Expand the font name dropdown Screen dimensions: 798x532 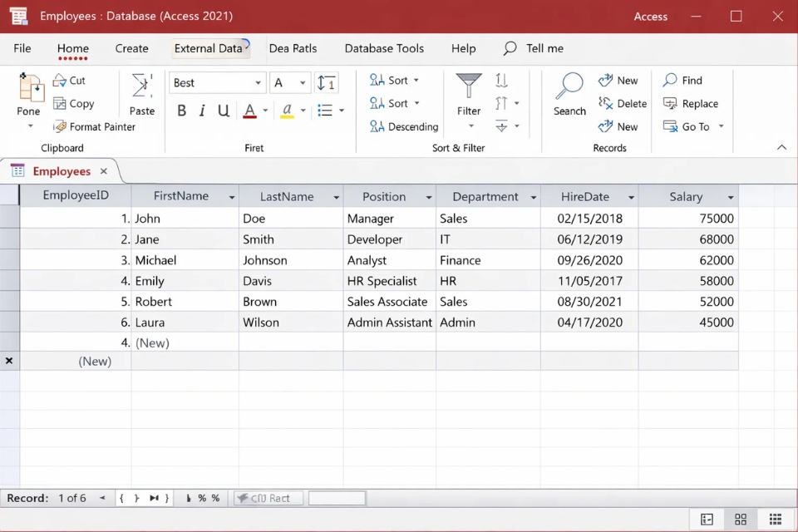click(x=258, y=83)
